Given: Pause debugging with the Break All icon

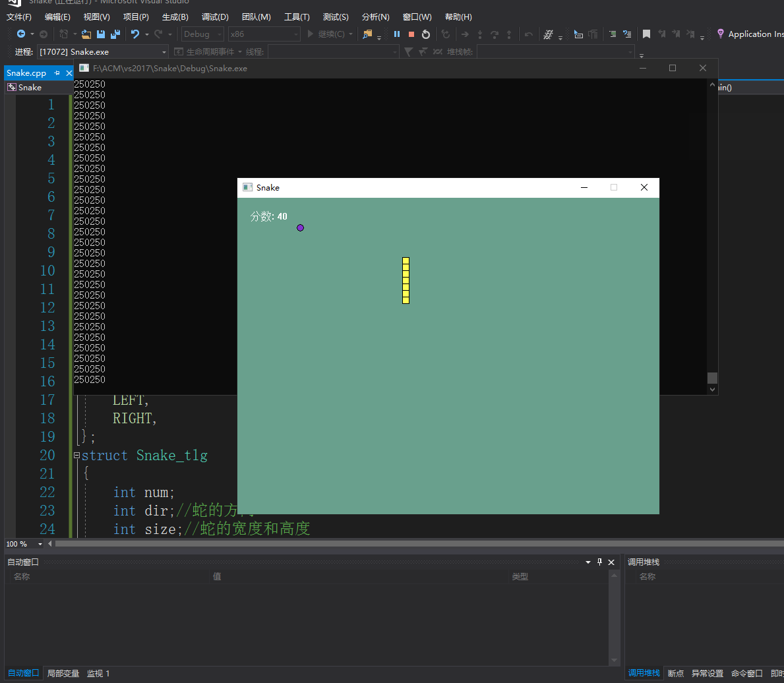Looking at the screenshot, I should [x=397, y=34].
